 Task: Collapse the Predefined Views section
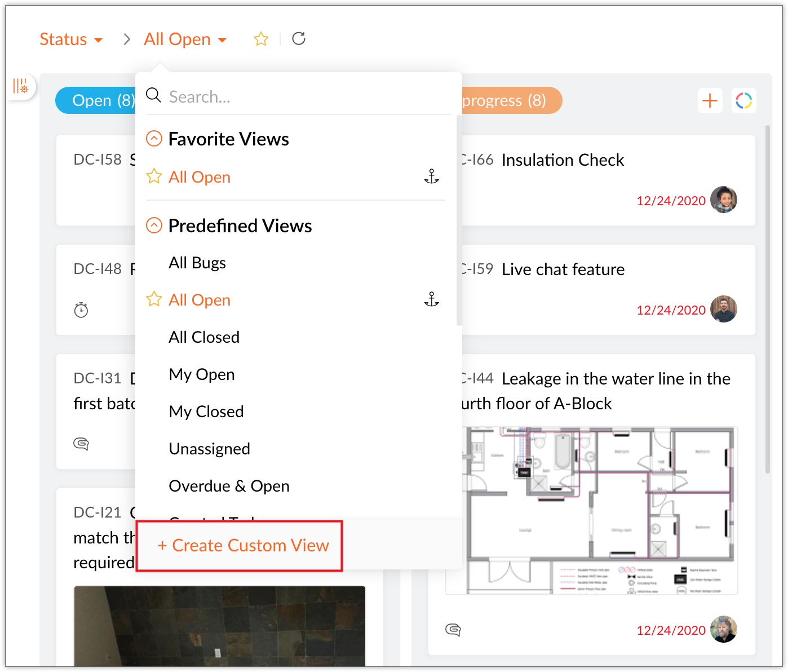tap(154, 226)
